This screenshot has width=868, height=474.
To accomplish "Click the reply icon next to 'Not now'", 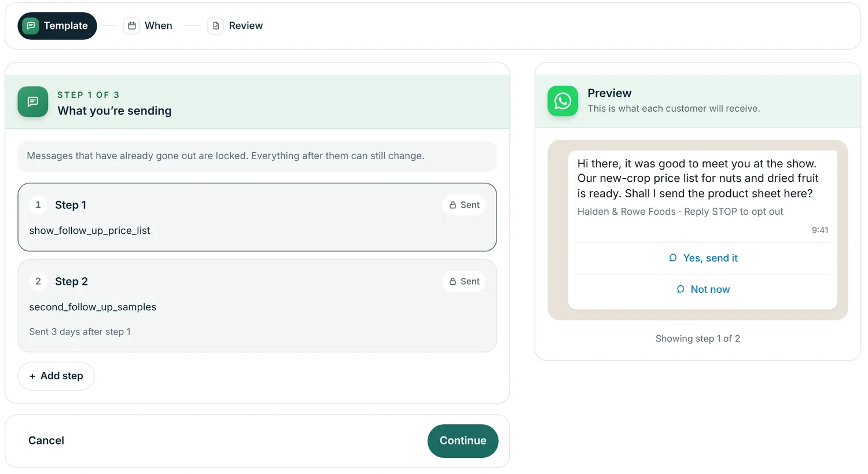I will pyautogui.click(x=681, y=289).
